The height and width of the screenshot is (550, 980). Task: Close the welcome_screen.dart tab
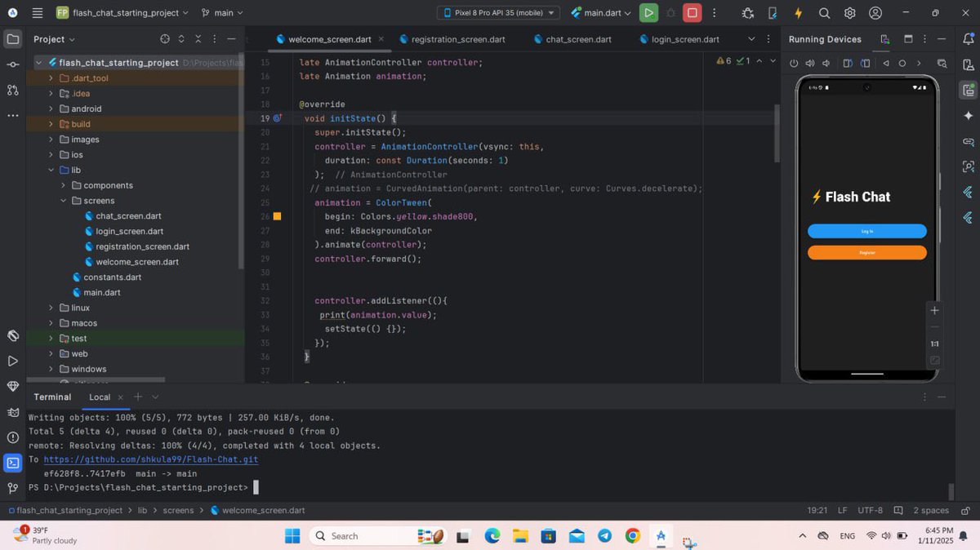[381, 39]
